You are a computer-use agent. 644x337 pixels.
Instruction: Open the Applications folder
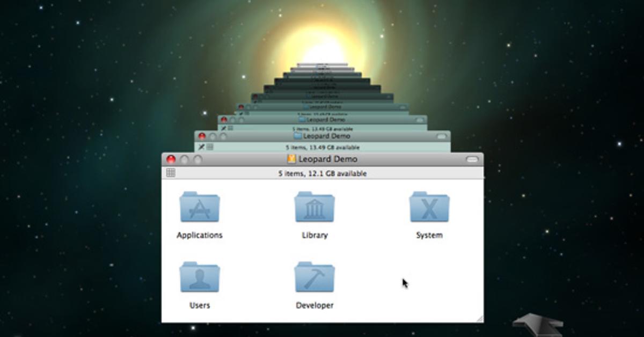pyautogui.click(x=200, y=207)
